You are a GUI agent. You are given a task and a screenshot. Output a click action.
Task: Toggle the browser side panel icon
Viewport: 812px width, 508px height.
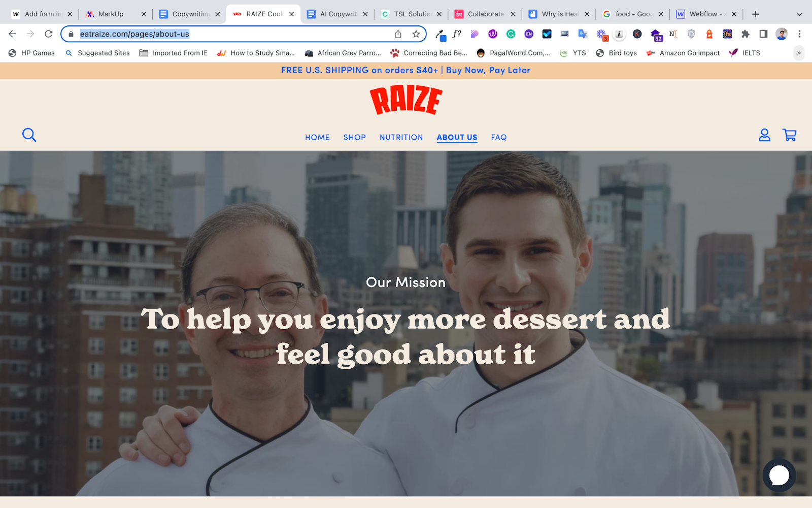(763, 34)
